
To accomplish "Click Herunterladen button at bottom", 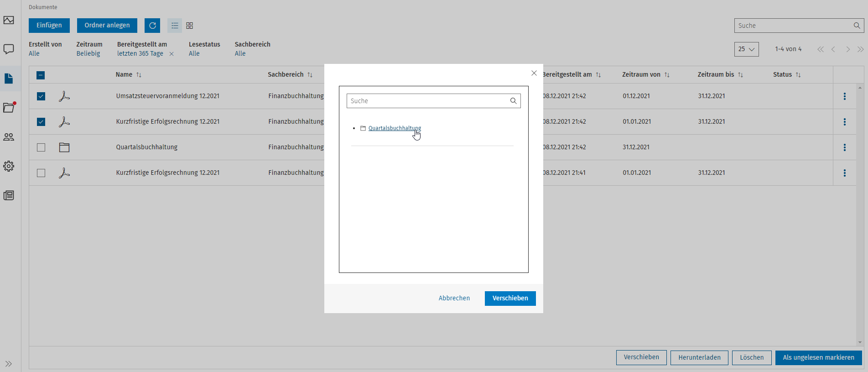I will click(699, 358).
